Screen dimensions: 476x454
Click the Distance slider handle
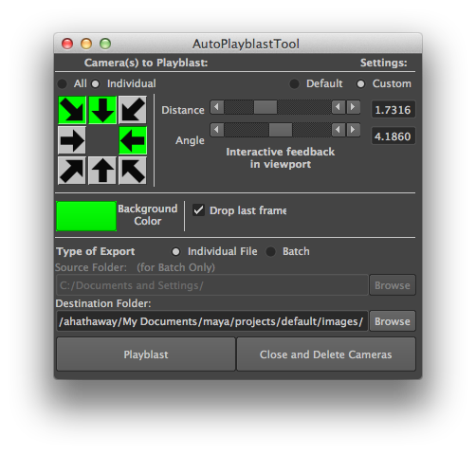(x=265, y=107)
